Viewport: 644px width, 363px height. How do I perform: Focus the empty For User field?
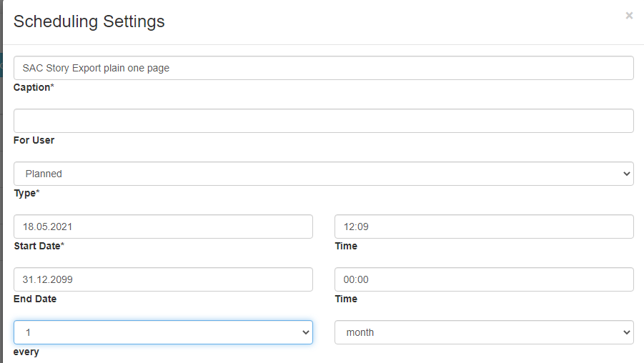[324, 121]
